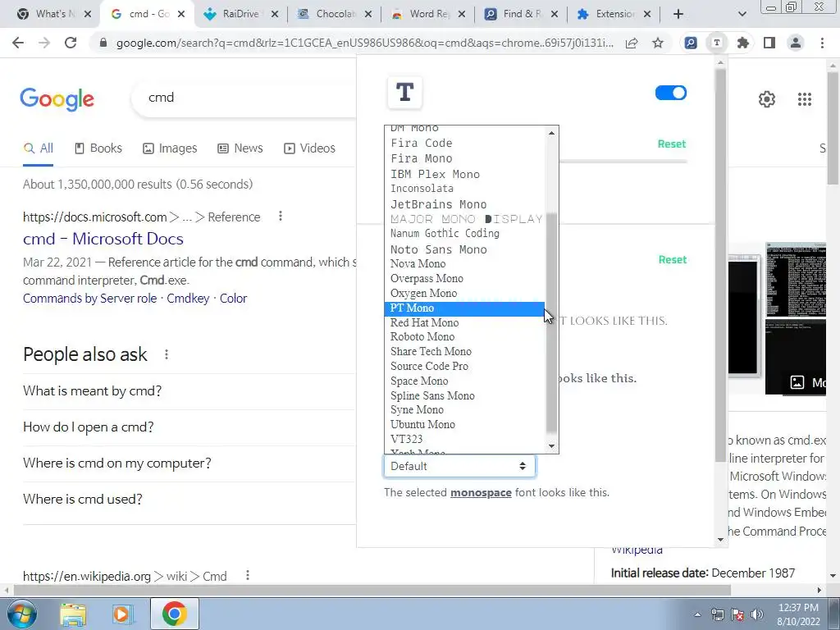Open the Google apps grid

pyautogui.click(x=805, y=99)
